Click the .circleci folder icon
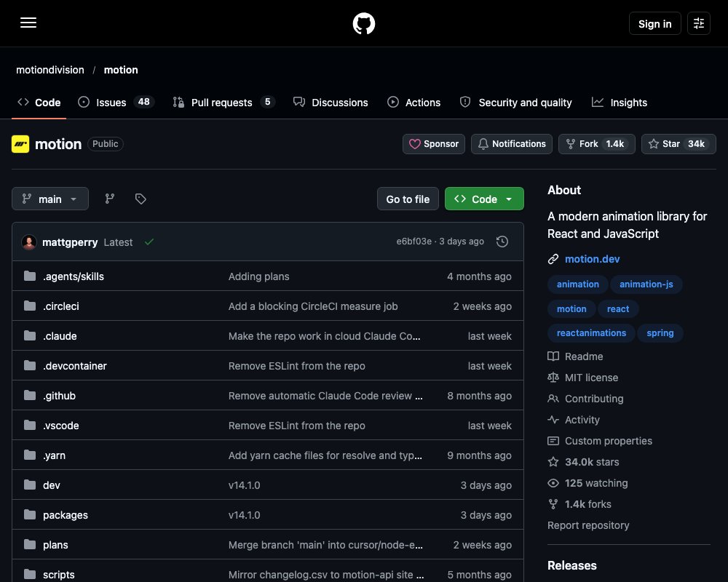The height and width of the screenshot is (582, 728). pos(30,306)
